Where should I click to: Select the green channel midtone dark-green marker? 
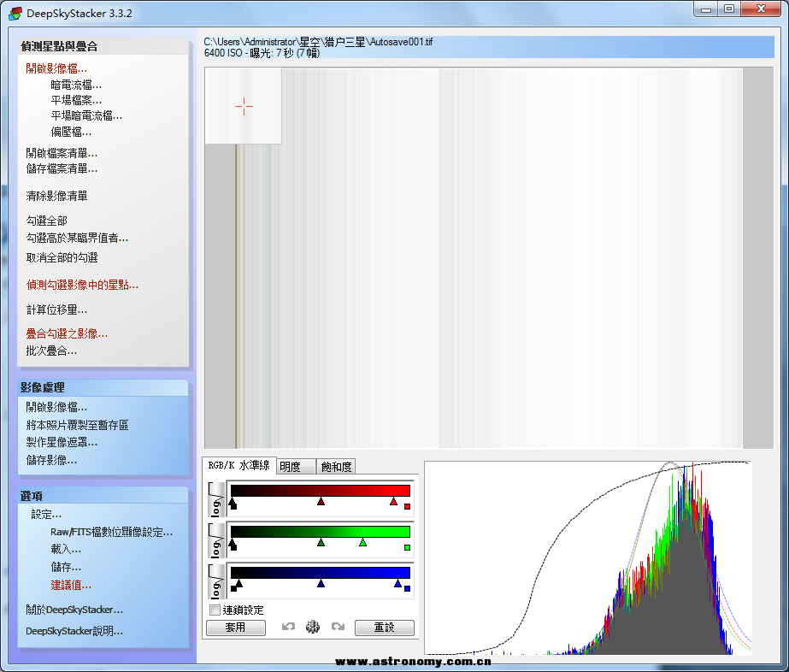click(x=321, y=542)
